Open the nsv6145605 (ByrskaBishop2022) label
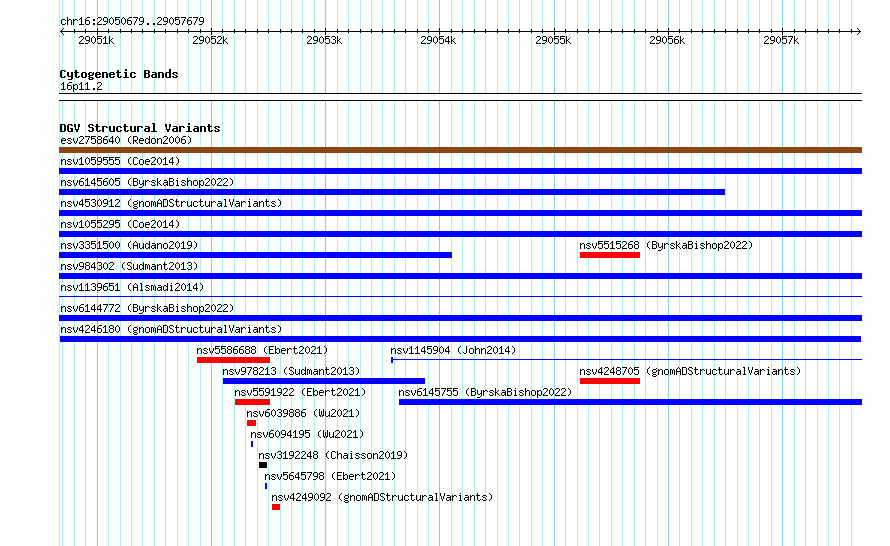890x546 pixels. [147, 182]
